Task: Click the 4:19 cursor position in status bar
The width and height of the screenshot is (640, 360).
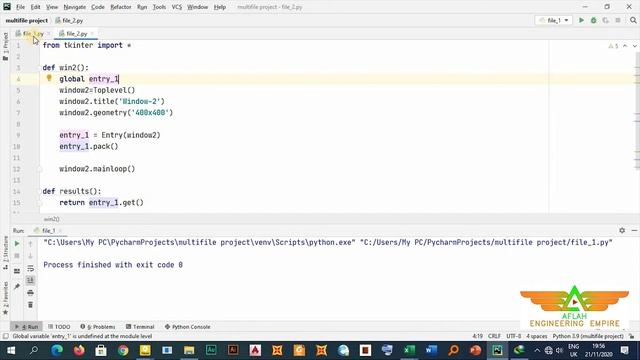Action: [x=478, y=336]
